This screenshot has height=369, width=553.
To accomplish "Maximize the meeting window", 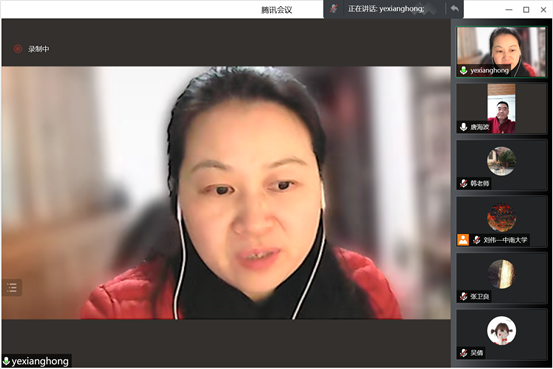I will (x=526, y=10).
